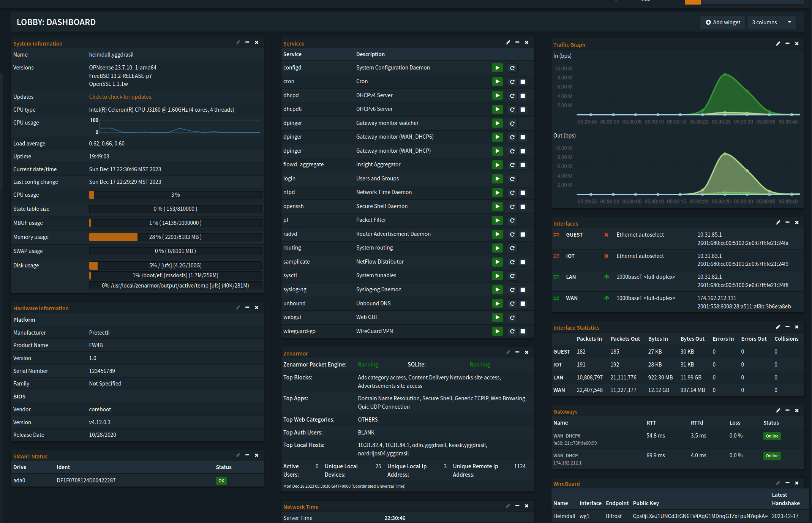Collapse the Interfaces widget
The image size is (812, 523).
[x=787, y=223]
